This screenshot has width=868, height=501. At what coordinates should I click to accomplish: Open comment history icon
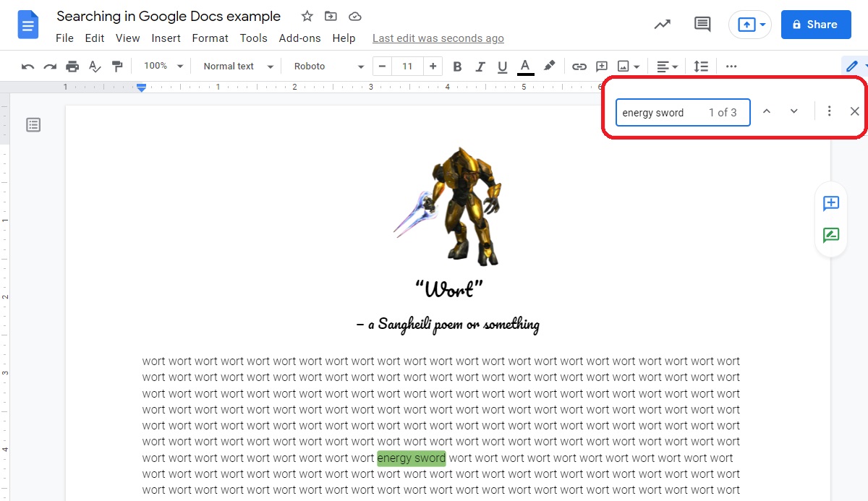click(702, 25)
